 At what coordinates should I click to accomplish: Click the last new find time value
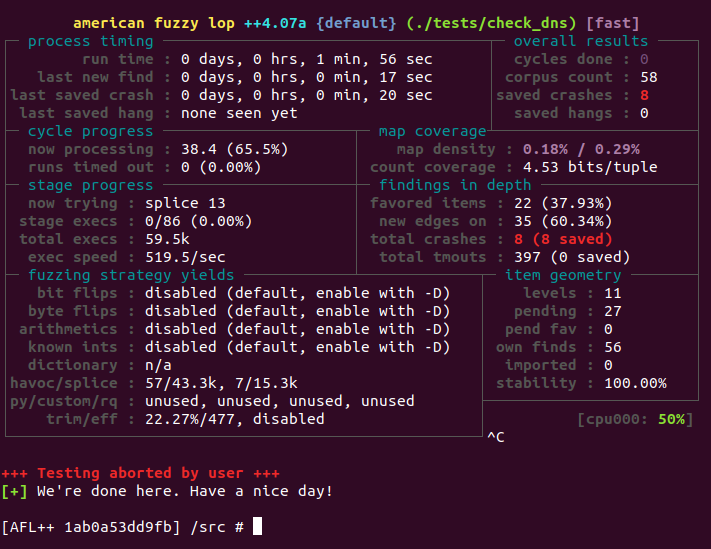307,78
